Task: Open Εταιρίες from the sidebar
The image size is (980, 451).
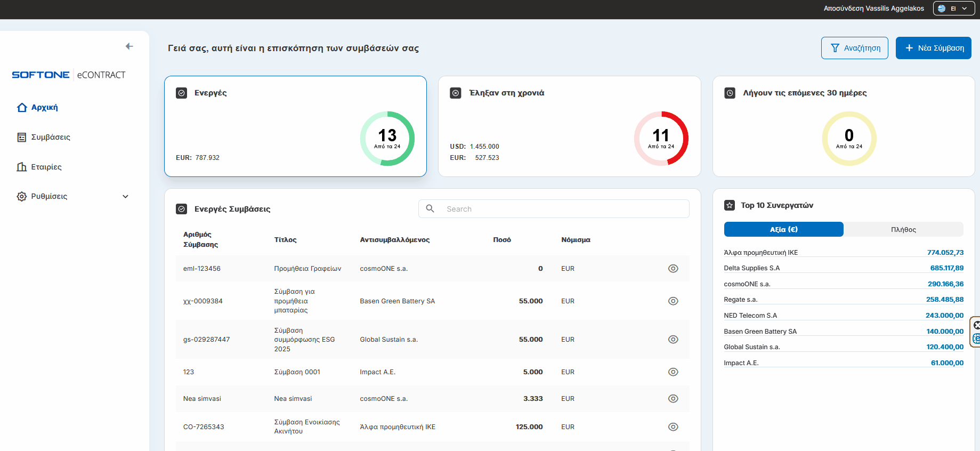Action: (46, 167)
